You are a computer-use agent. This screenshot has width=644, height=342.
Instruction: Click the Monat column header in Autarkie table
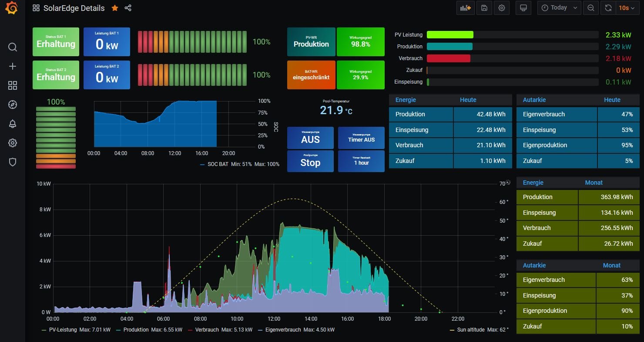pyautogui.click(x=611, y=265)
